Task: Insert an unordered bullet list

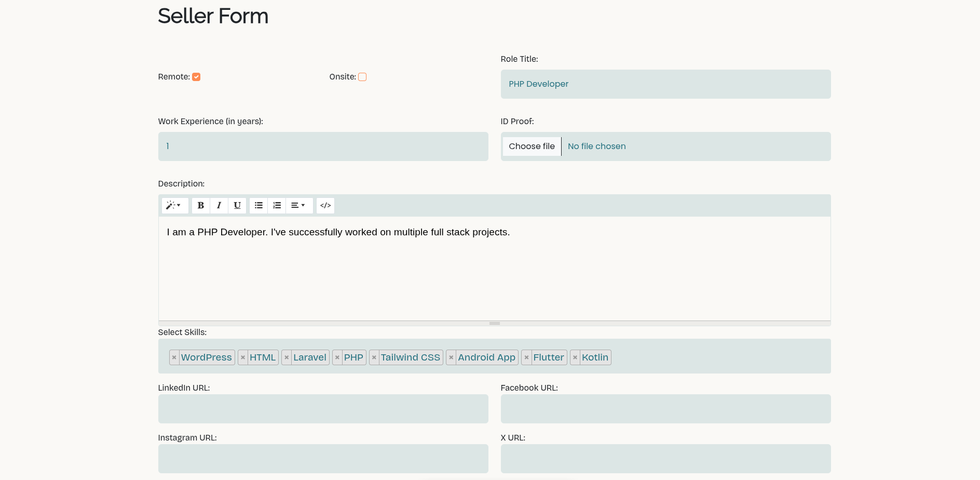Action: 258,205
